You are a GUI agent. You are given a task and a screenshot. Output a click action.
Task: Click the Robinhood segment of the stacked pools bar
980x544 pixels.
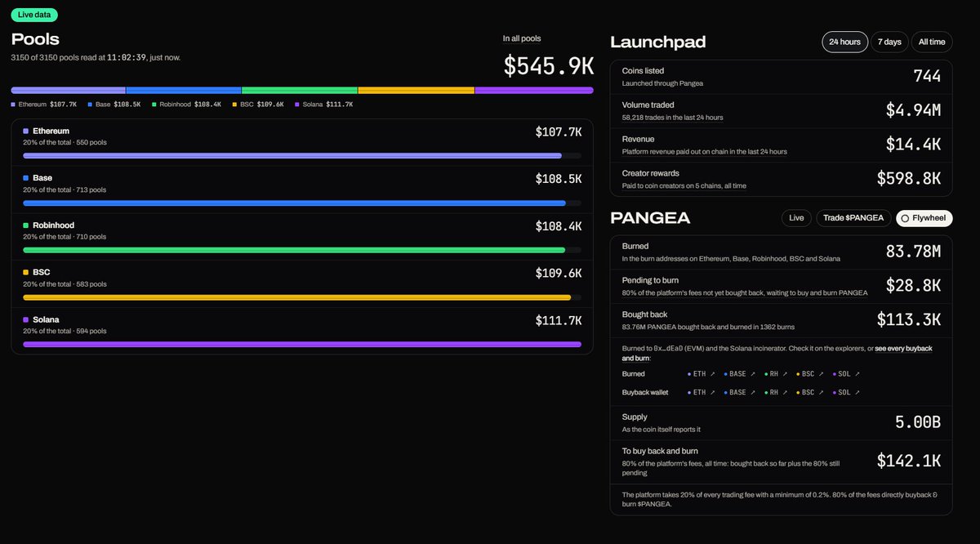300,90
